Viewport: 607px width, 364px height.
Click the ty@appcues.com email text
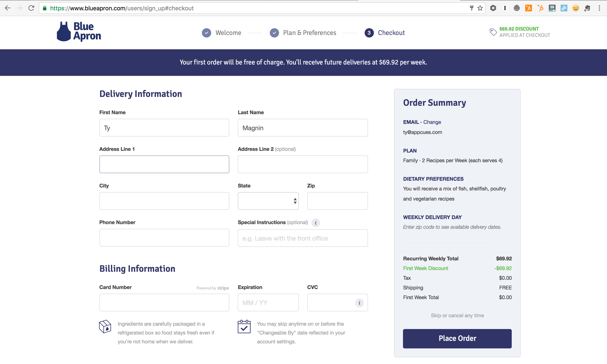tap(423, 132)
